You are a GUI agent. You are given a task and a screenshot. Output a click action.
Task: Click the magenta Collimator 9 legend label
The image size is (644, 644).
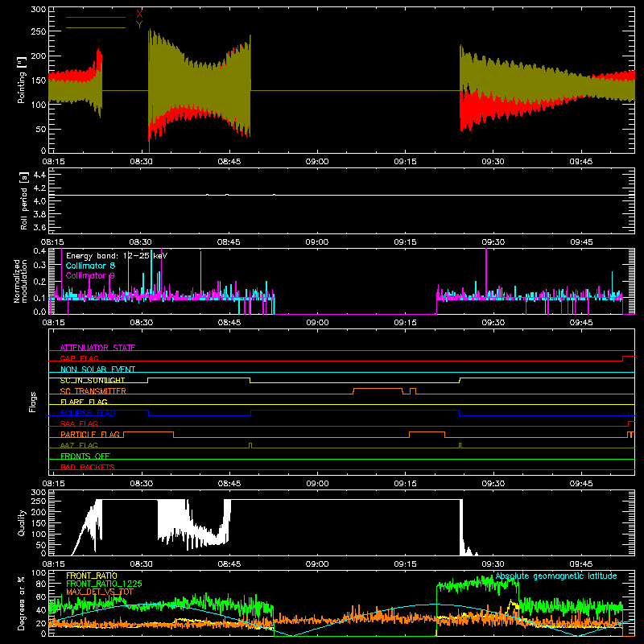[x=90, y=275]
